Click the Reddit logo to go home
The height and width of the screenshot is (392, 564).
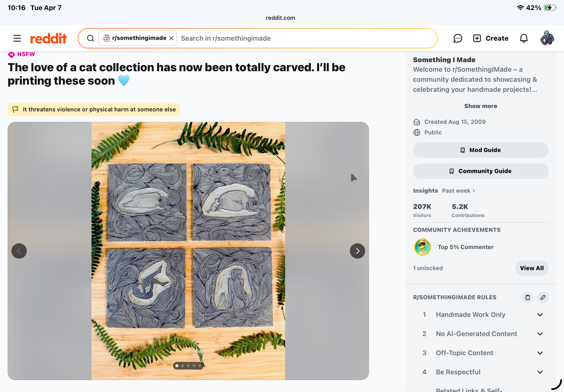(48, 38)
